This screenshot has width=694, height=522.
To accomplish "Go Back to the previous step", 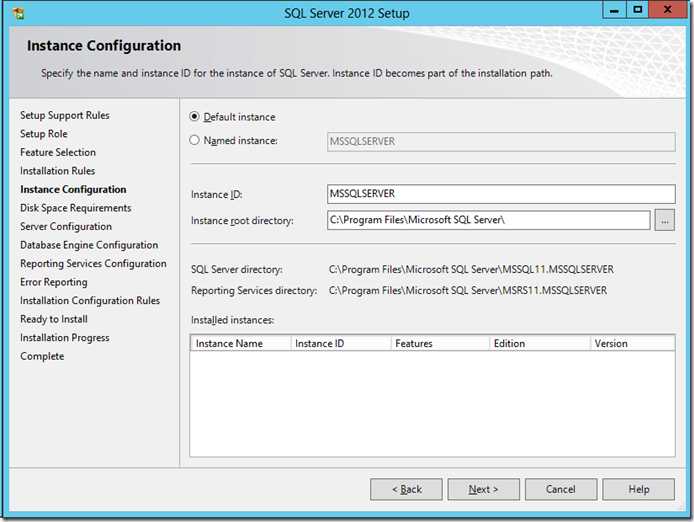I will pyautogui.click(x=406, y=489).
